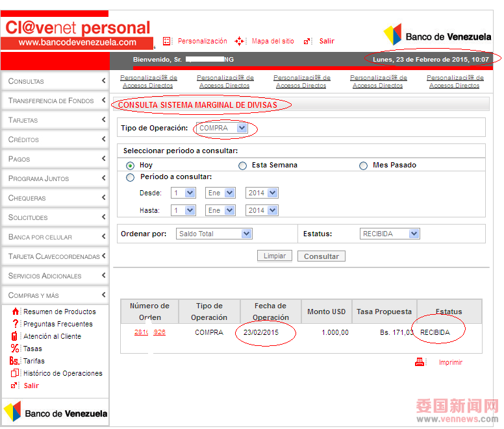
Task: Click the percent icon beside Tasas
Action: click(15, 348)
